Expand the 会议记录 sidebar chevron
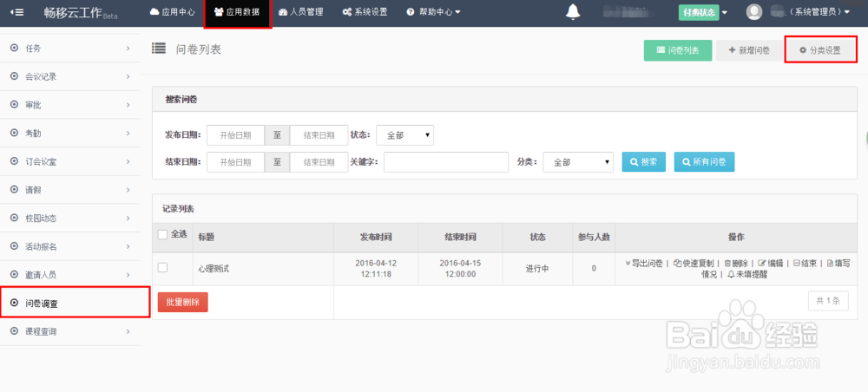This screenshot has width=868, height=392. [128, 77]
